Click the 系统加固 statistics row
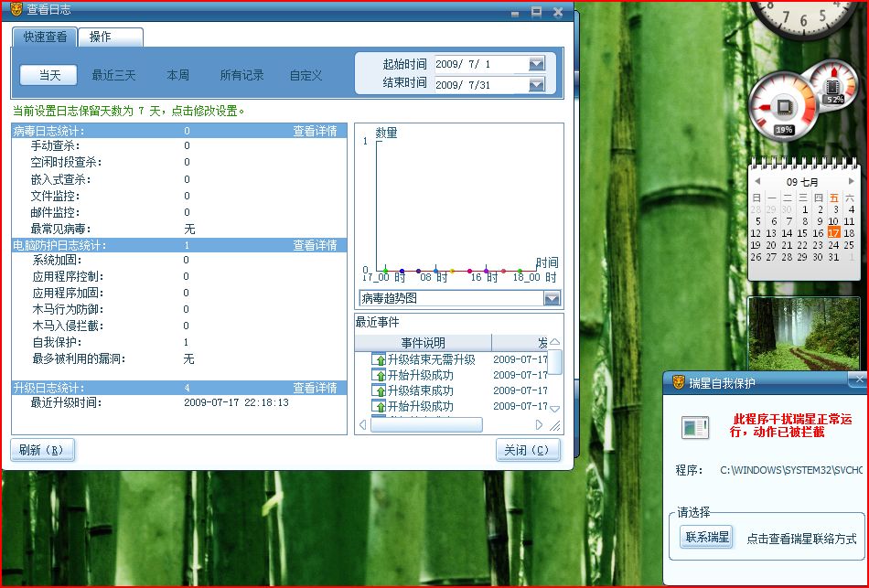Screen dimensions: 869x588 click(179, 260)
